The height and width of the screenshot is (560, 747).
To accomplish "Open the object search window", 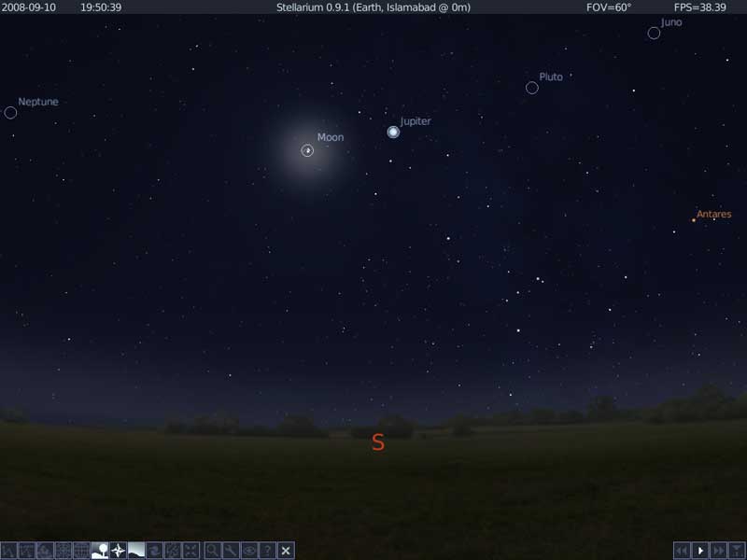I will click(x=213, y=551).
